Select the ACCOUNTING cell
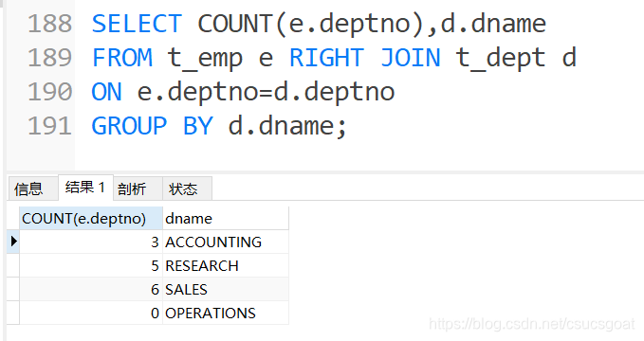Image resolution: width=644 pixels, height=341 pixels. tap(226, 242)
